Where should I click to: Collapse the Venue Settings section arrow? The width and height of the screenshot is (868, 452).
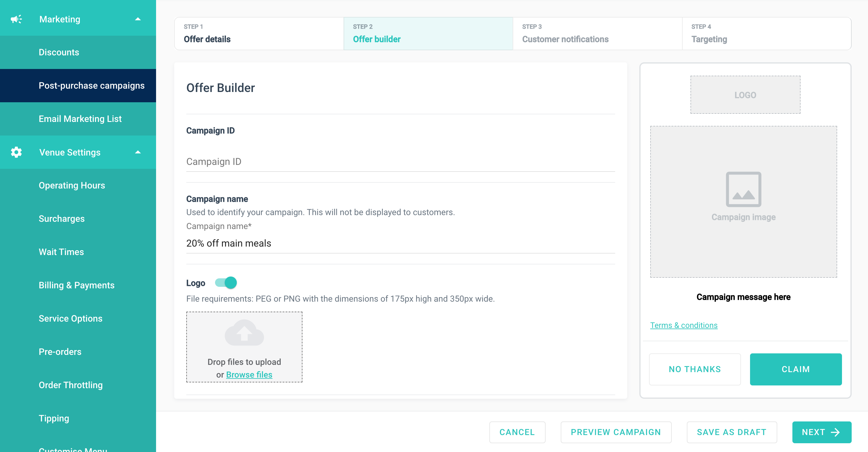[138, 152]
